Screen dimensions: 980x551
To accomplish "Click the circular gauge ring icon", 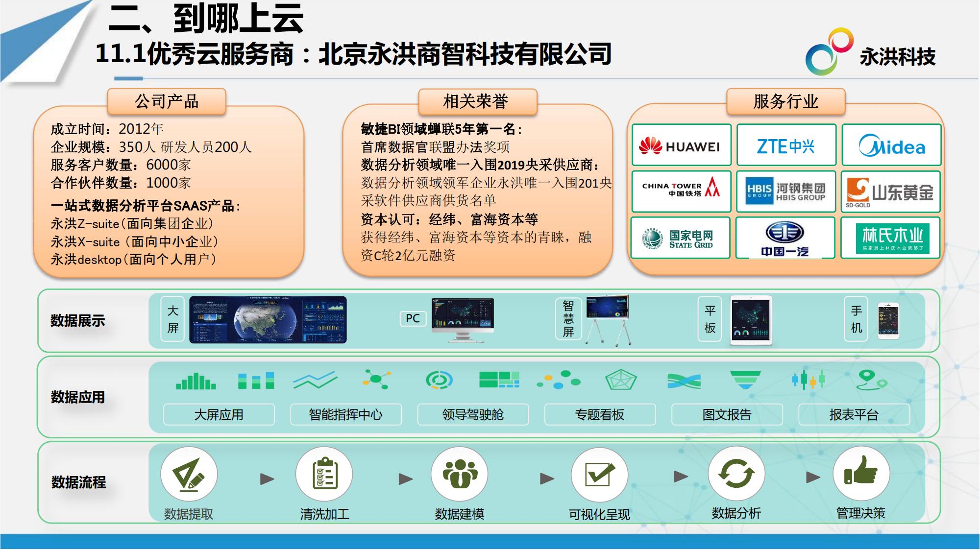I will pos(439,380).
